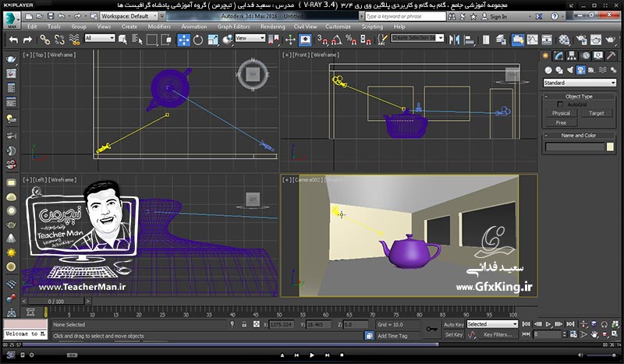
Task: Click the object color swatch in Name and Color
Action: click(610, 147)
